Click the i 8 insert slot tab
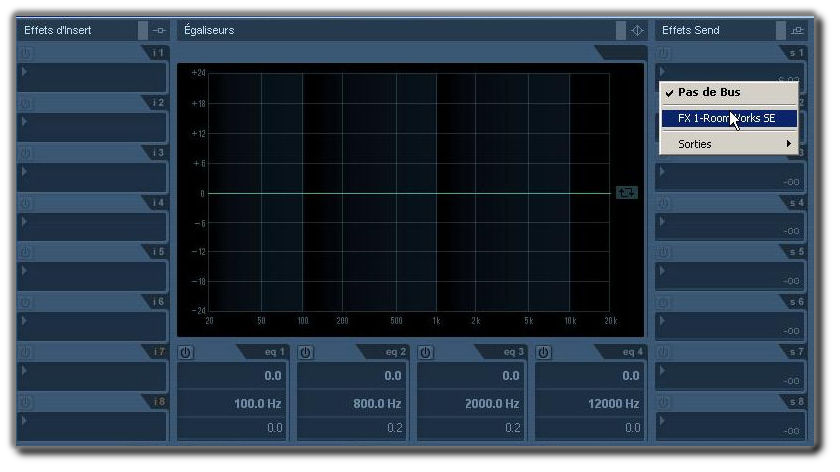Image resolution: width=840 pixels, height=472 pixels. [157, 402]
